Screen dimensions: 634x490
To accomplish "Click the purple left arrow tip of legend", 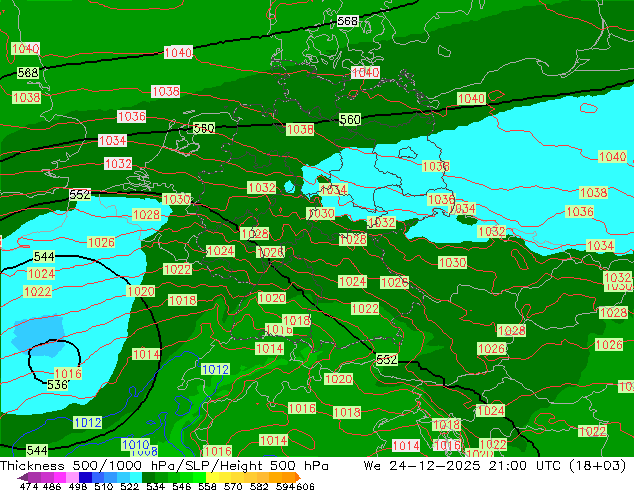I will [x=22, y=477].
